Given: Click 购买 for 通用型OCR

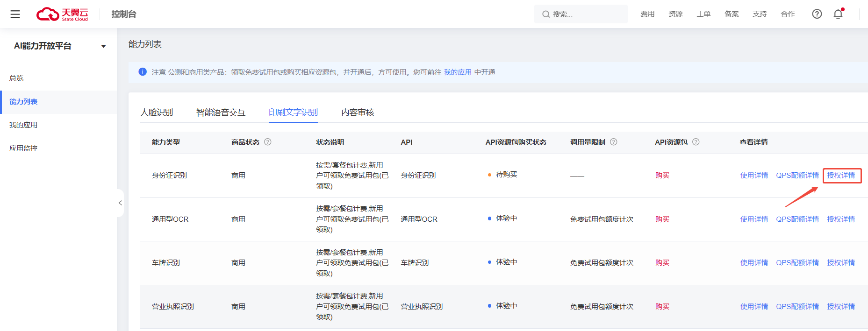Looking at the screenshot, I should 662,219.
